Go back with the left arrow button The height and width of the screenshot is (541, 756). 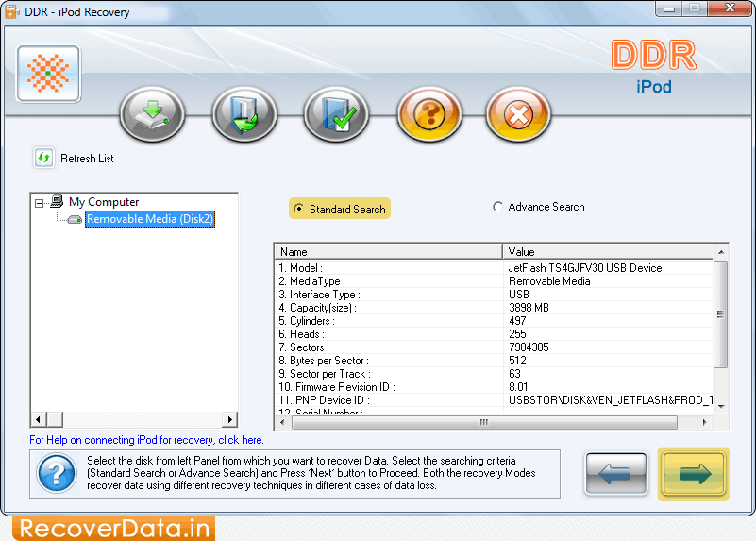coord(616,474)
